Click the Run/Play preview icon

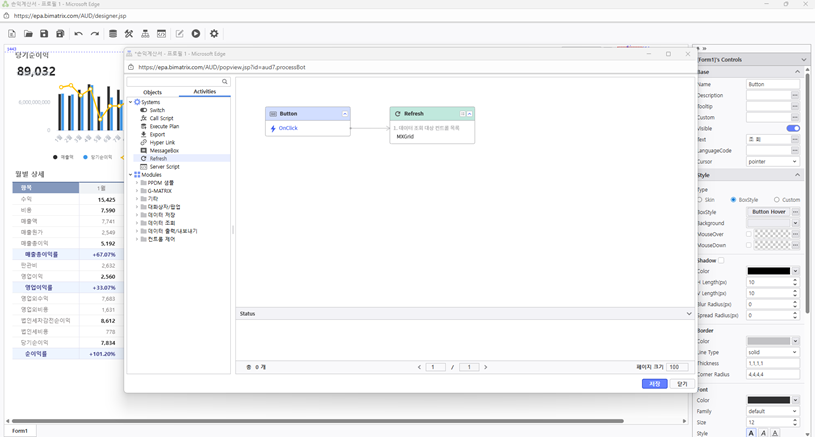click(x=196, y=34)
